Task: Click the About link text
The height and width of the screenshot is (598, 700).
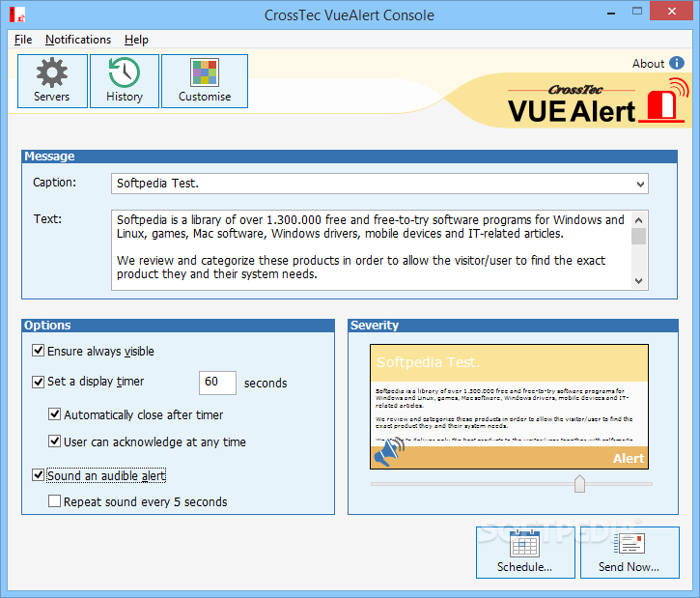Action: tap(648, 64)
